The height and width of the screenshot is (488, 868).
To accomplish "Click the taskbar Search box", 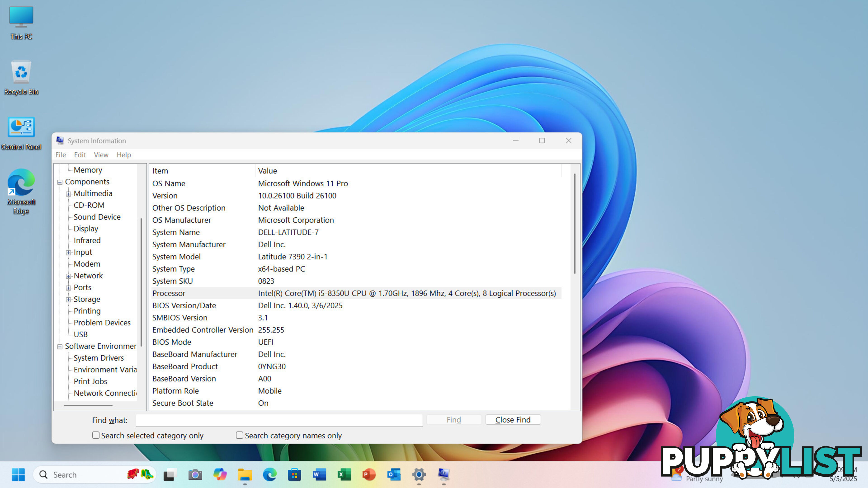I will pos(95,474).
